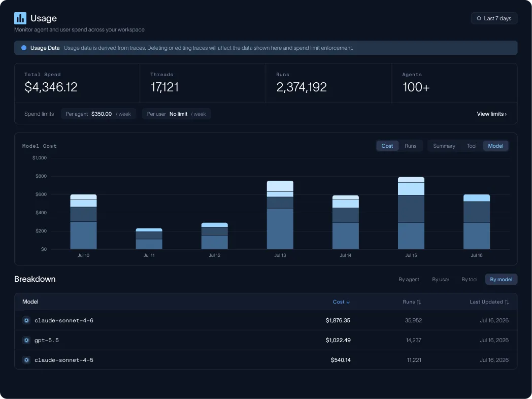Click the $540.14 cost value

[x=341, y=359]
